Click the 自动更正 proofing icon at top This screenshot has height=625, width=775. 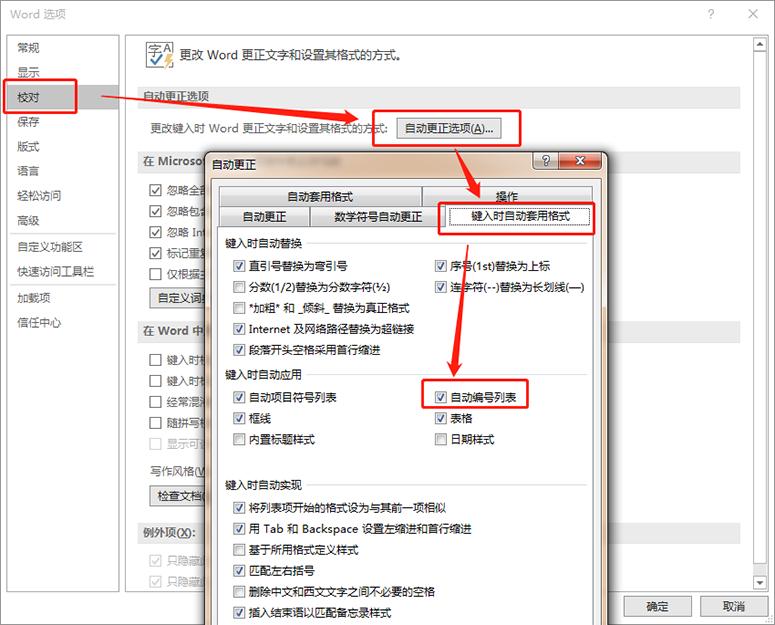point(159,54)
